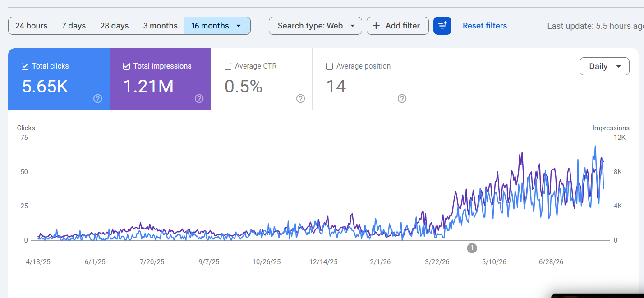644x298 pixels.
Task: Enable the Average position checkbox
Action: pos(330,66)
